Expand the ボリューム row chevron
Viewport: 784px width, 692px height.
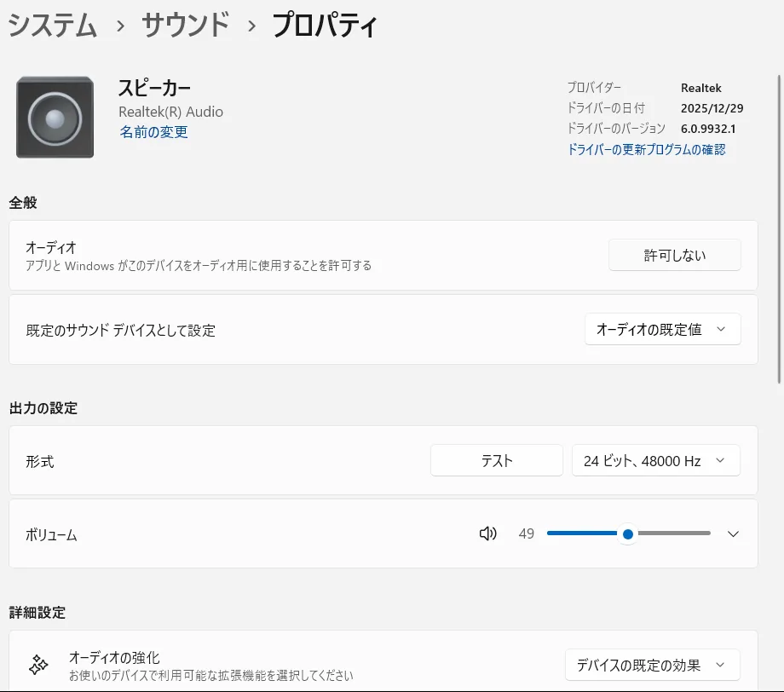click(x=733, y=534)
